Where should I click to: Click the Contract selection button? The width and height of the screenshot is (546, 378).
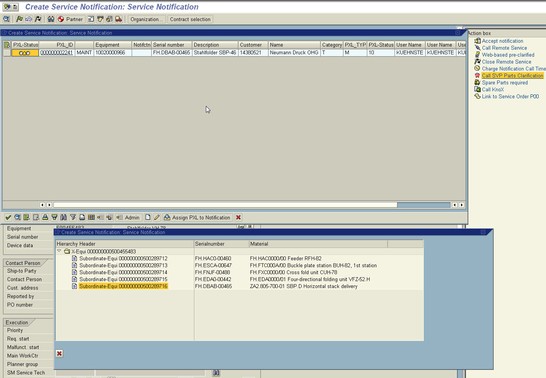click(190, 19)
